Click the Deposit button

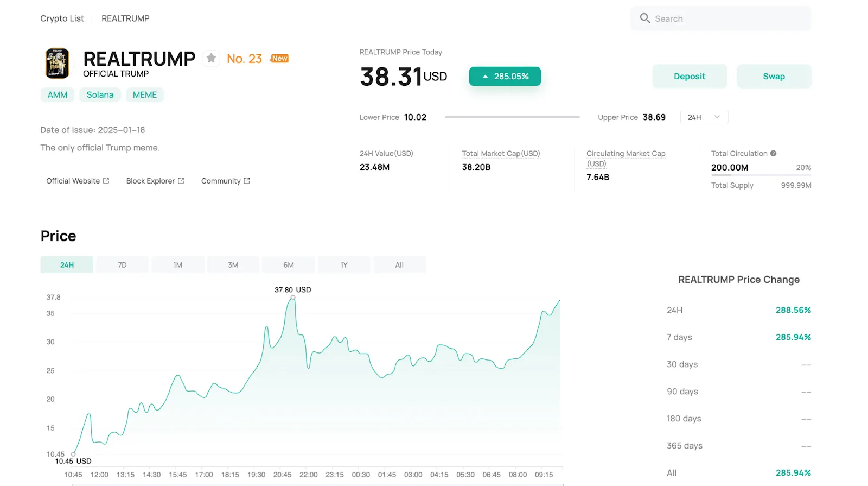pos(690,77)
